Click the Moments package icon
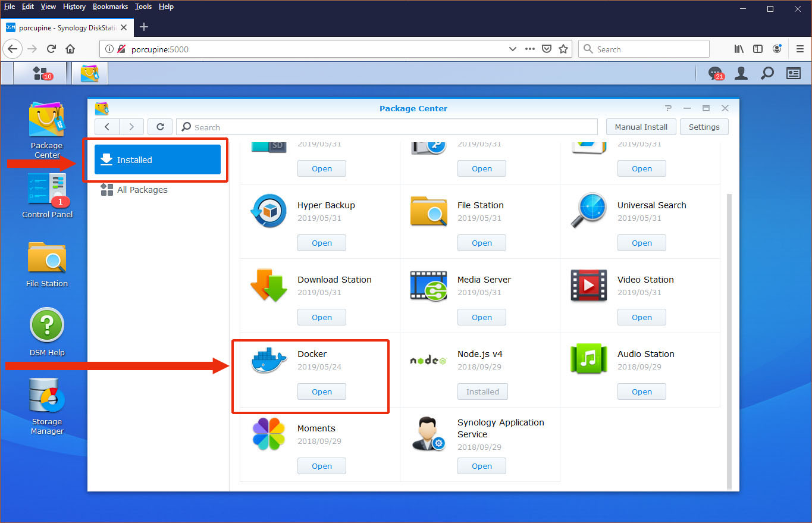Screen dimensions: 812x523 (x=269, y=434)
